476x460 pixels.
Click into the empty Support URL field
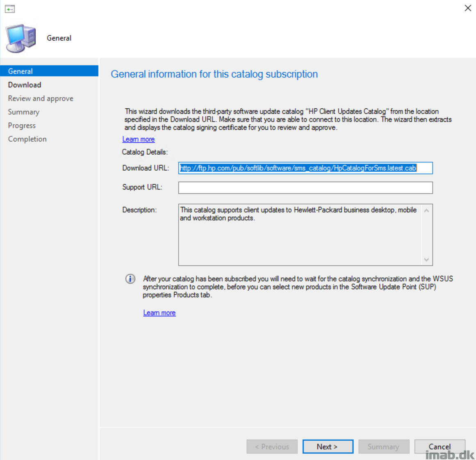tap(305, 188)
